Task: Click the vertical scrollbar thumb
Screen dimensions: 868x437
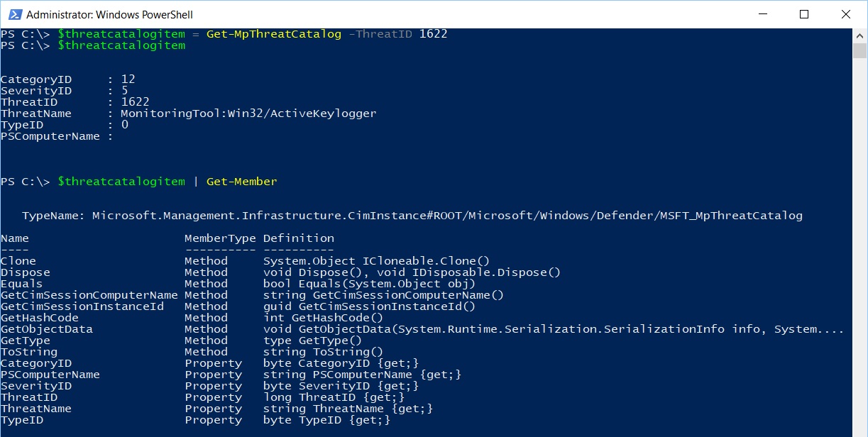Action: click(x=860, y=50)
